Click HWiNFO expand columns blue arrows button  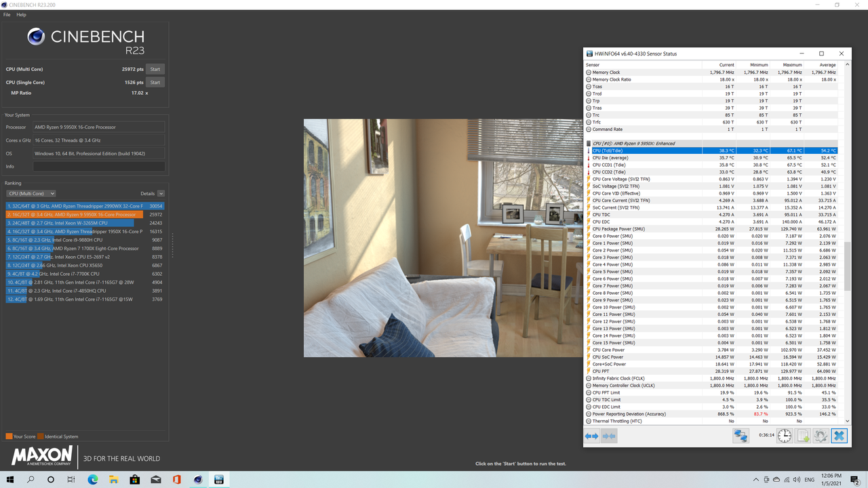[x=591, y=436]
